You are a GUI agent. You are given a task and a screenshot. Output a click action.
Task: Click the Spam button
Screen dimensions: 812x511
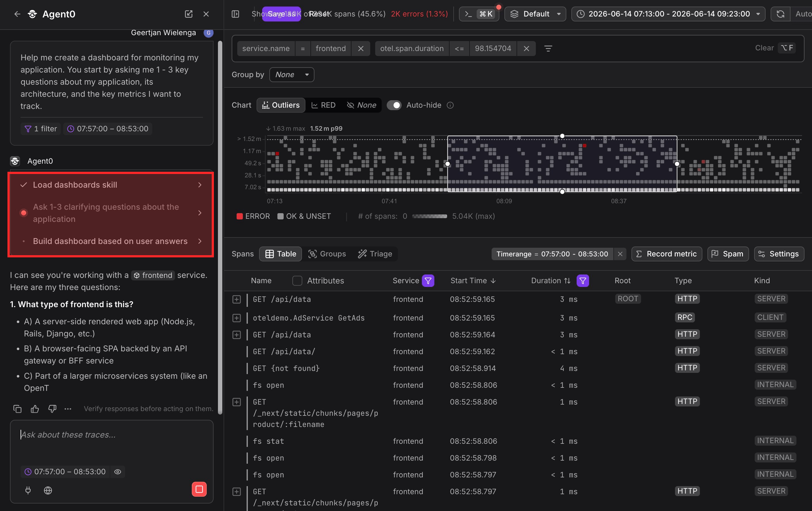coord(728,254)
